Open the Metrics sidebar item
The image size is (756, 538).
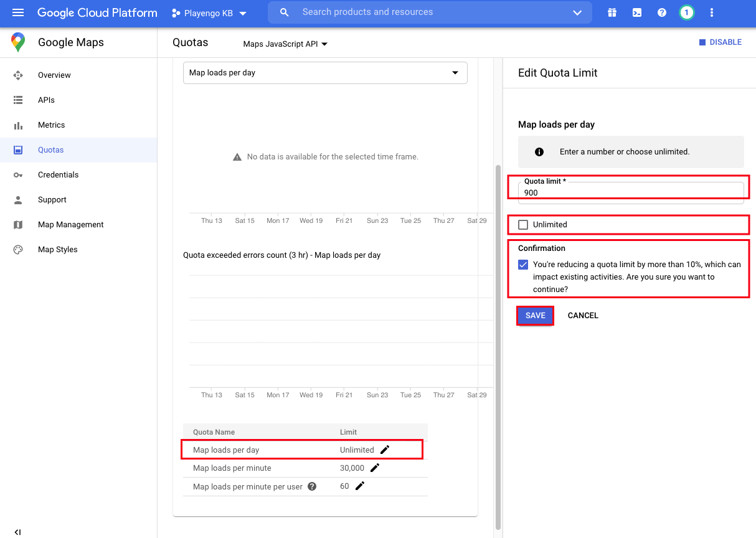(51, 125)
